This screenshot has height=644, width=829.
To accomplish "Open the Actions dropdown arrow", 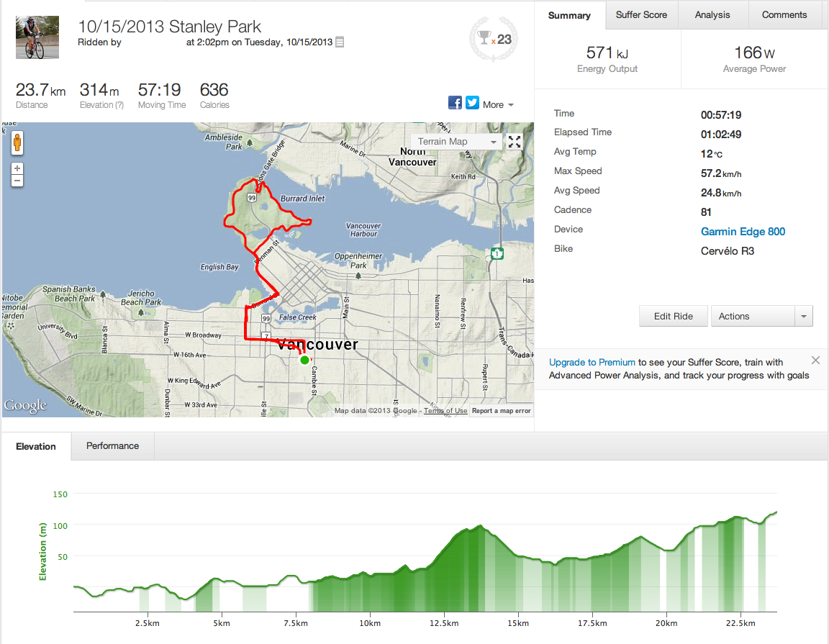I will click(x=803, y=317).
